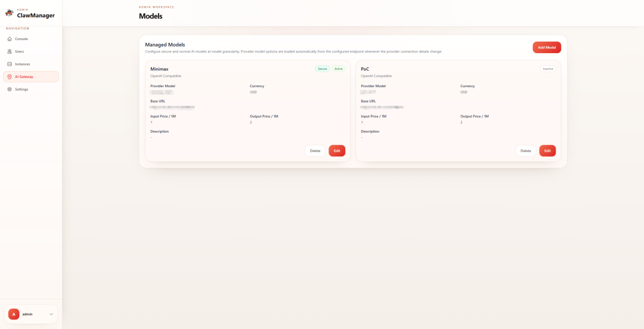Screen dimensions: 644x329
Task: Click the Secure badge on Minimax
Action: pyautogui.click(x=322, y=69)
